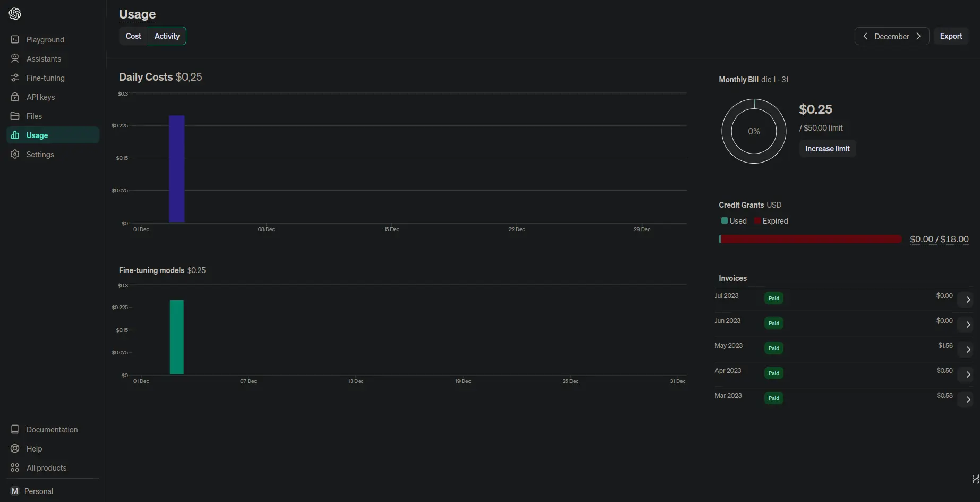Select API keys menu label
Viewport: 980px width, 502px height.
(x=40, y=97)
